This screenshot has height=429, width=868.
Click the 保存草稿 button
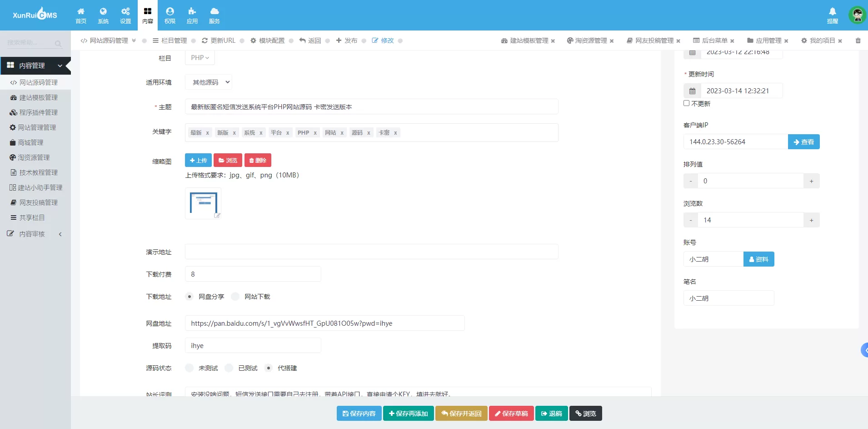click(x=511, y=413)
